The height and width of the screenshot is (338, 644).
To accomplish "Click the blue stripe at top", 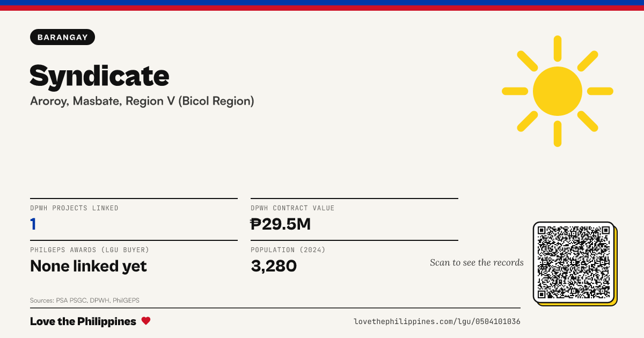I will tap(322, 3).
